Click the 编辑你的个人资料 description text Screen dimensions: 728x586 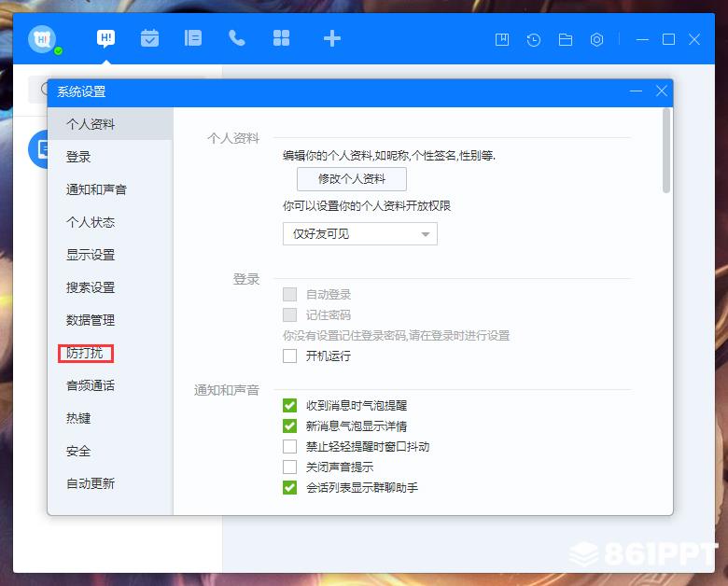coord(389,156)
